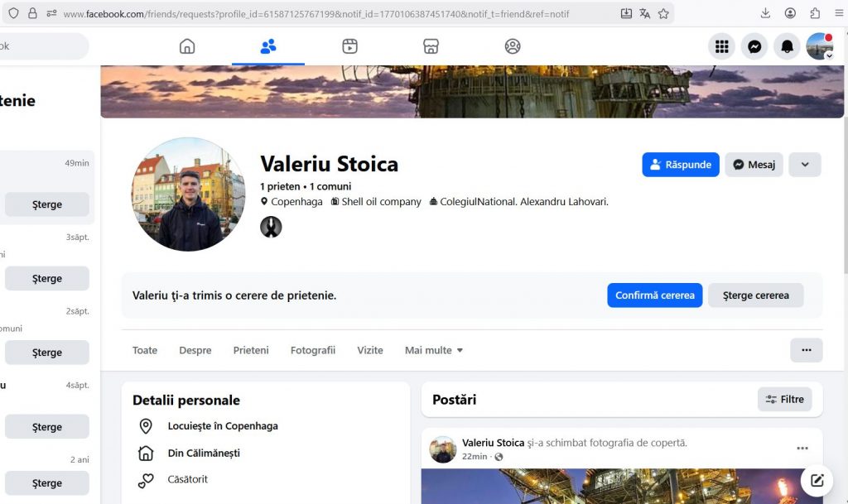Go to Facebook Home icon
Image resolution: width=848 pixels, height=504 pixels.
187,46
